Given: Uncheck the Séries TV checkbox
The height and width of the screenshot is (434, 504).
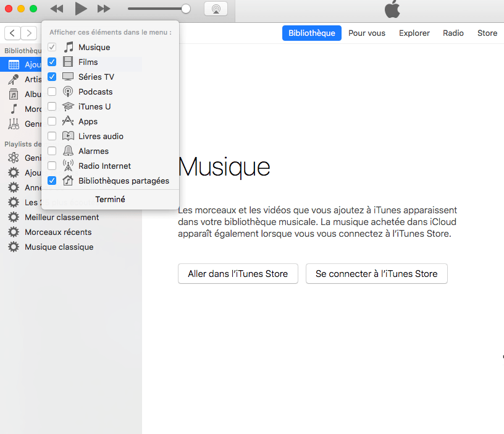Looking at the screenshot, I should [x=52, y=77].
